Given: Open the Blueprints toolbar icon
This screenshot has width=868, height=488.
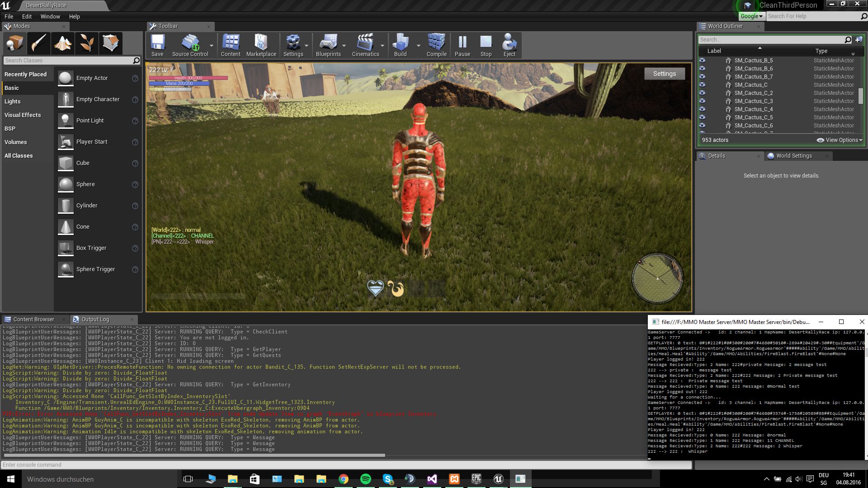Looking at the screenshot, I should click(328, 45).
